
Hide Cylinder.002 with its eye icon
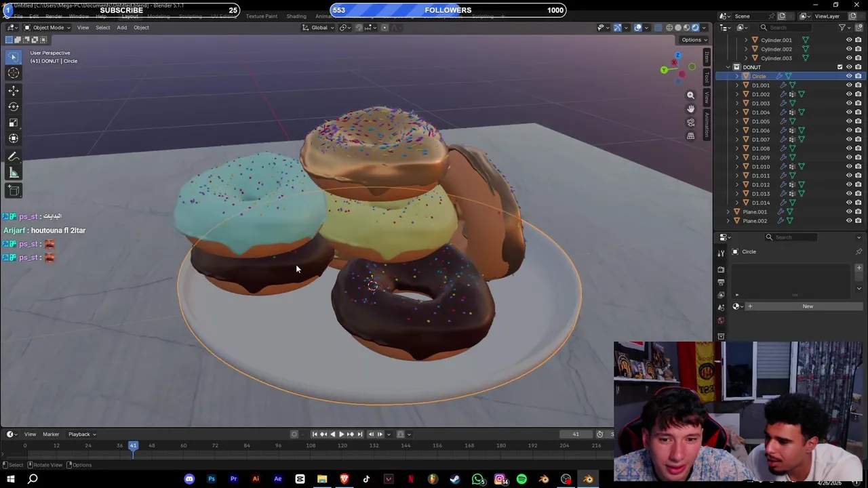click(x=848, y=49)
